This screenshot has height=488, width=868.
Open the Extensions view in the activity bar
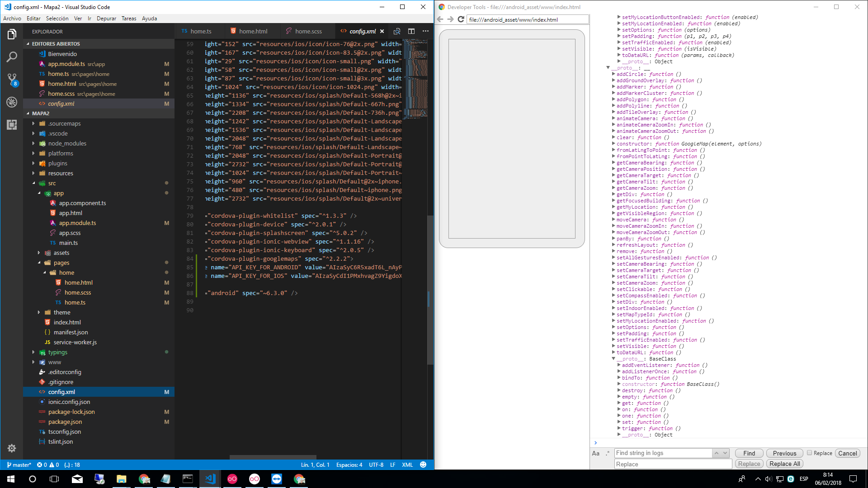(x=11, y=125)
